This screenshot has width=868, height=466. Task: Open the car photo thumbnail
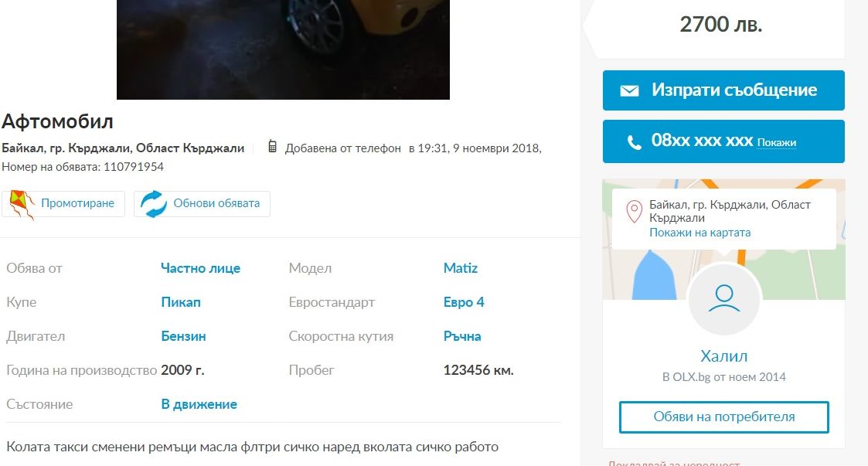pos(283,49)
